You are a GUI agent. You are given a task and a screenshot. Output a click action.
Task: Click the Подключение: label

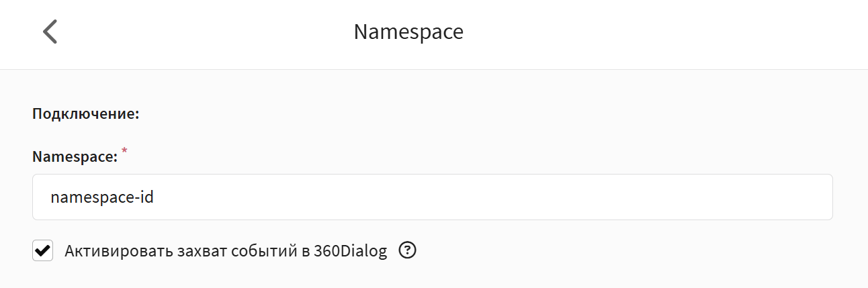point(86,113)
